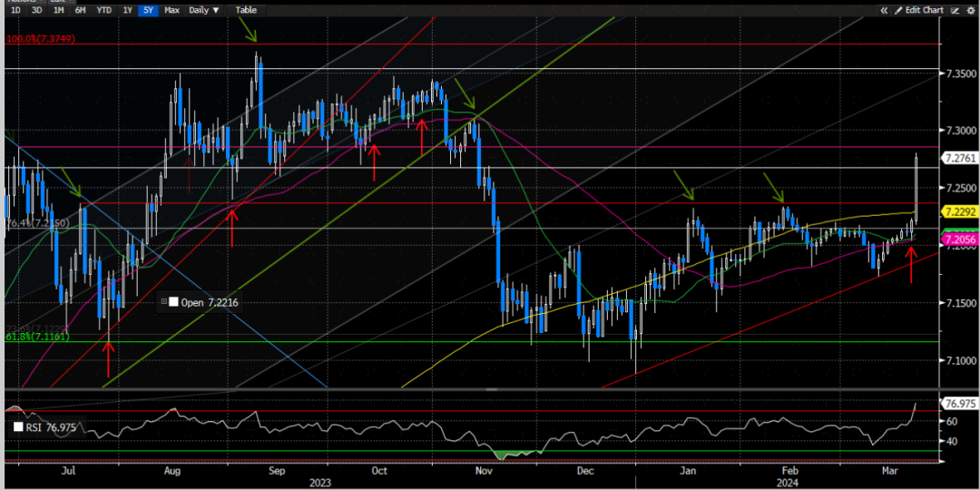Switch chart range to 6M

(x=80, y=10)
